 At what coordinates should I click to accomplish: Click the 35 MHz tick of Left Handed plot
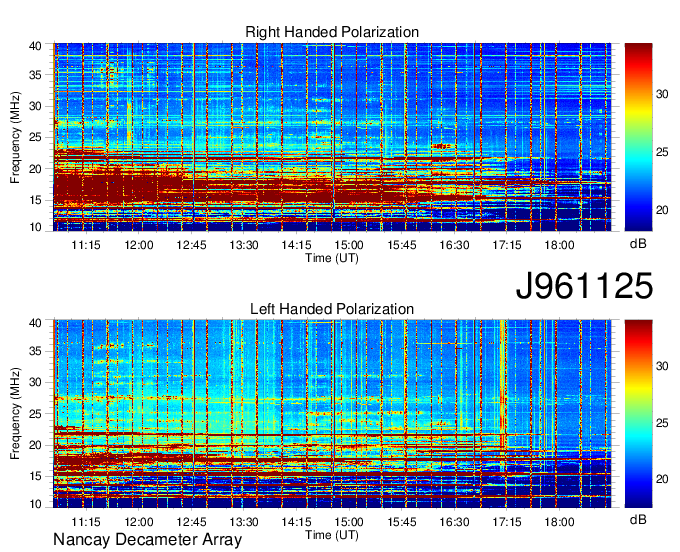[x=36, y=351]
